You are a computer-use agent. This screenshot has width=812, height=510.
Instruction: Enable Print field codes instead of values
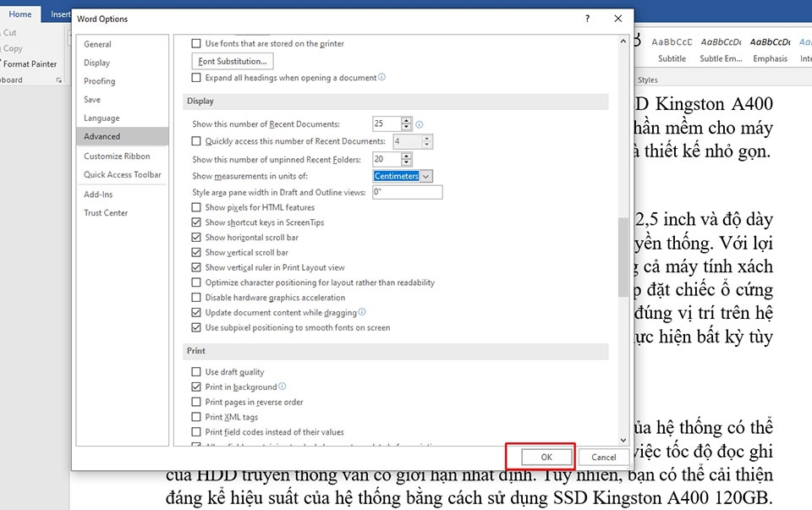pos(196,432)
